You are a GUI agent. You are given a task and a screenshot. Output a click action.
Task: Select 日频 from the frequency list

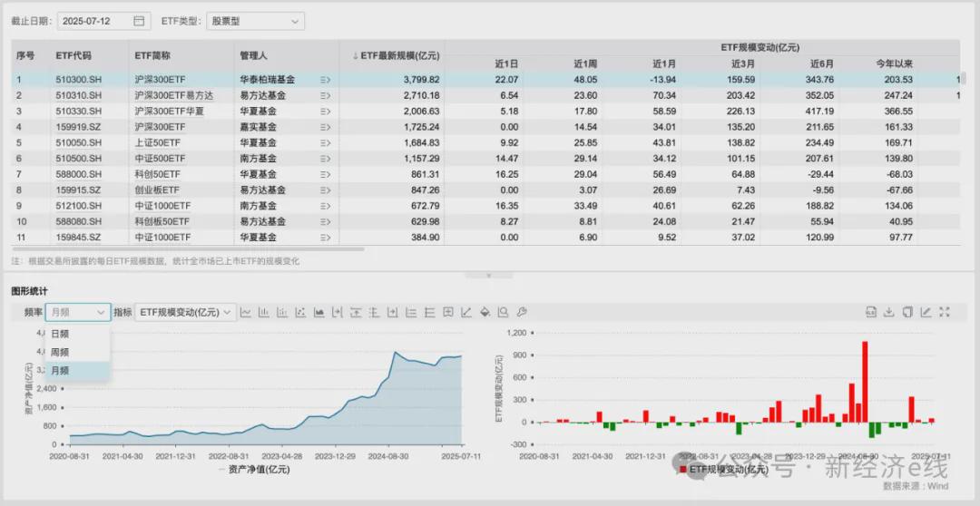[x=77, y=335]
